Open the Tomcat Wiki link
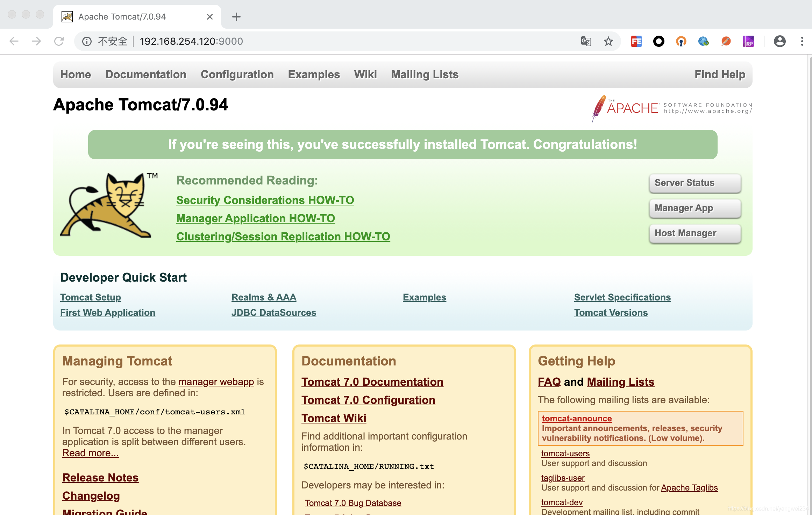Screen dimensions: 812x515 click(x=334, y=418)
